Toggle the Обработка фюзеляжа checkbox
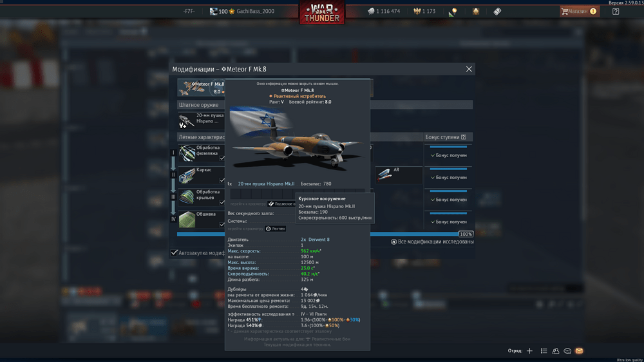 click(x=222, y=158)
